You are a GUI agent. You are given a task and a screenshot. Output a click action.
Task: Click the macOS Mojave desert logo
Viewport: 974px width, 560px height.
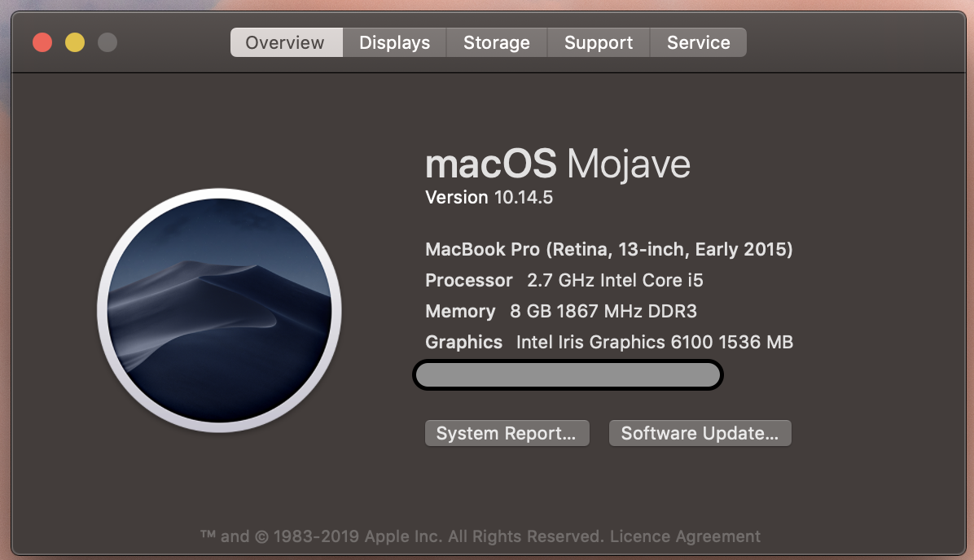pos(219,310)
